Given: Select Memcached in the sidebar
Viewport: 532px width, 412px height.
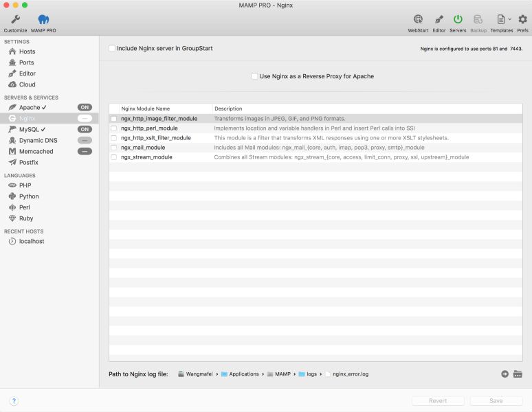Looking at the screenshot, I should coord(36,152).
